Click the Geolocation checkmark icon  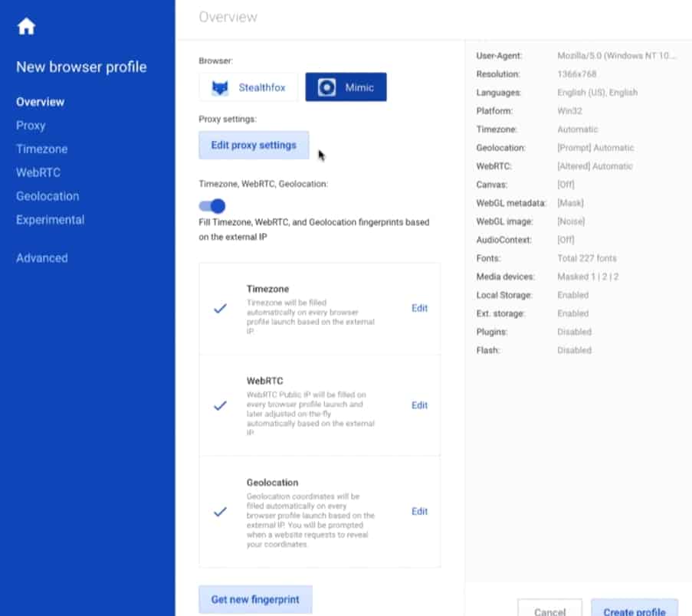tap(220, 512)
